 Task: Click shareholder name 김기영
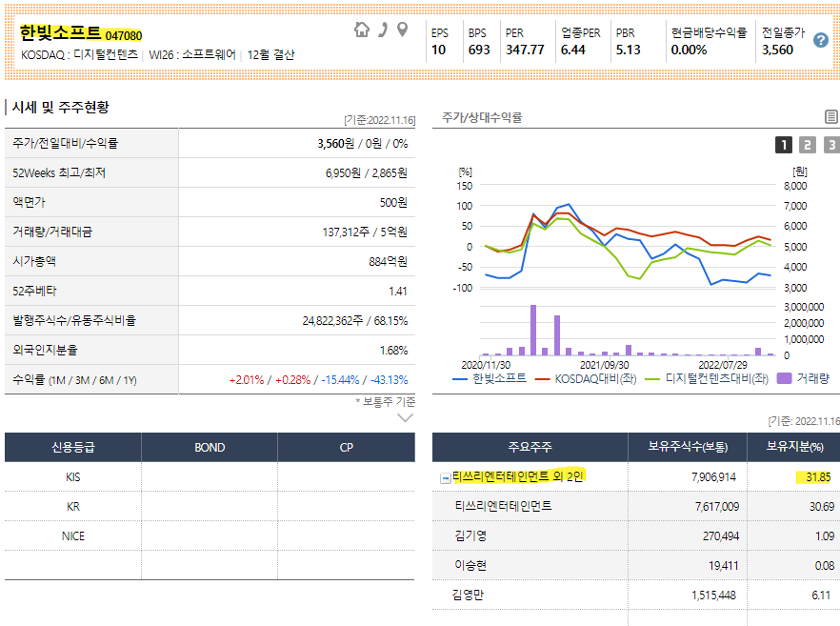pyautogui.click(x=470, y=535)
